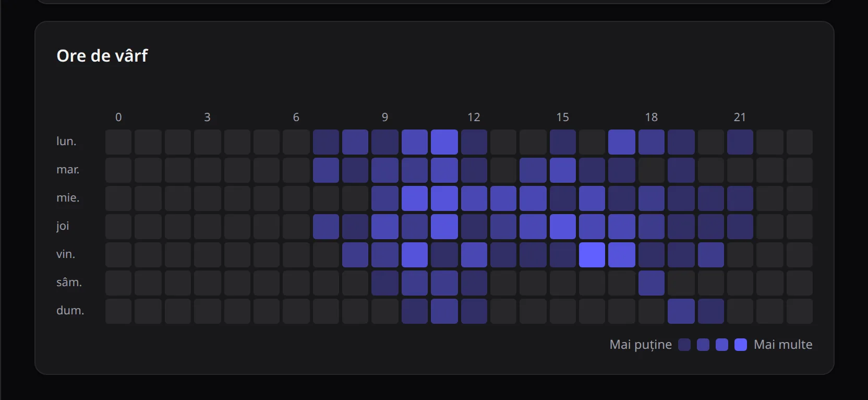Viewport: 868px width, 400px height.
Task: Select the lun. cell under hour 0
Action: point(118,142)
